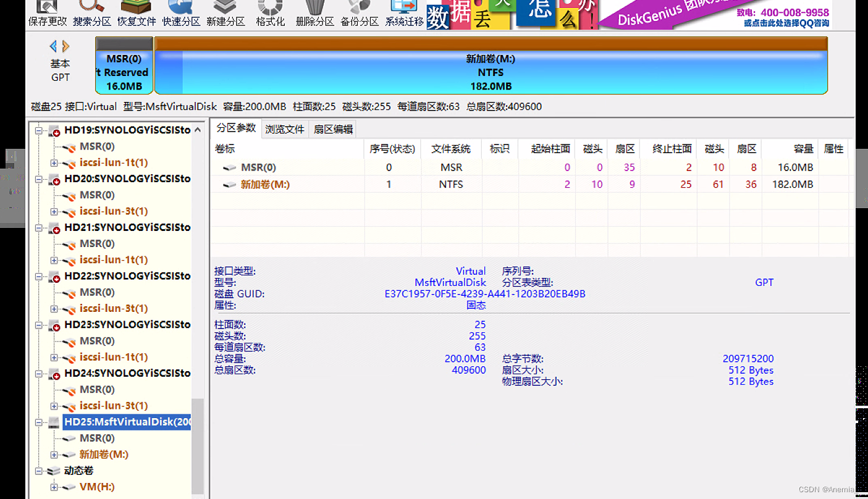Click the 删除分区 trash icon

(315, 14)
